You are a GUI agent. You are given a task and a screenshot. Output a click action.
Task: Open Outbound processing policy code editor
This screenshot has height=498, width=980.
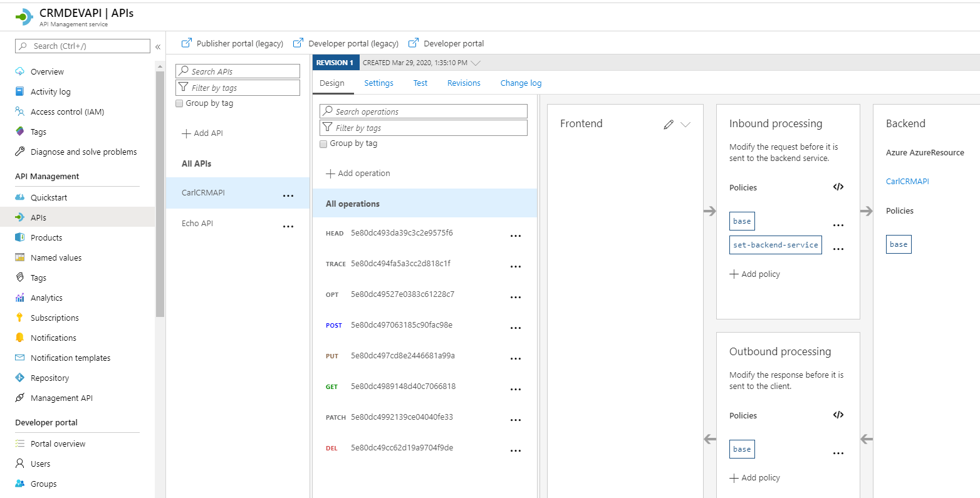pyautogui.click(x=838, y=415)
